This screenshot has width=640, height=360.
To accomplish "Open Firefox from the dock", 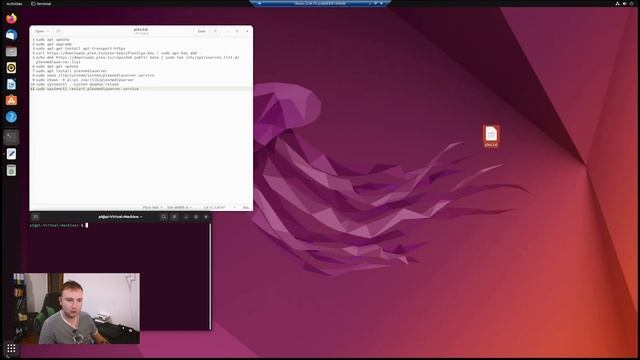I will [x=11, y=19].
